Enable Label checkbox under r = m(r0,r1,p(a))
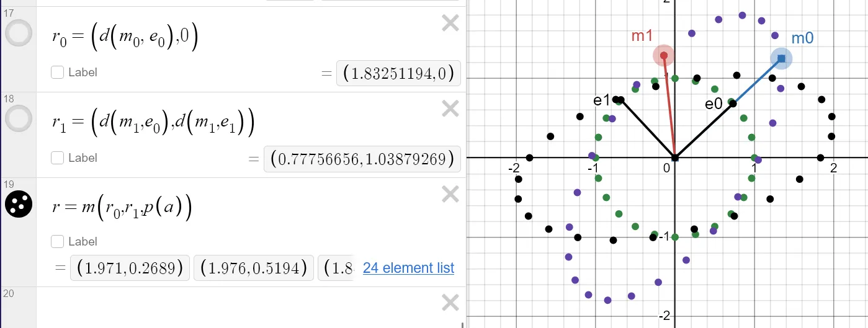This screenshot has height=328, width=868. pyautogui.click(x=57, y=242)
